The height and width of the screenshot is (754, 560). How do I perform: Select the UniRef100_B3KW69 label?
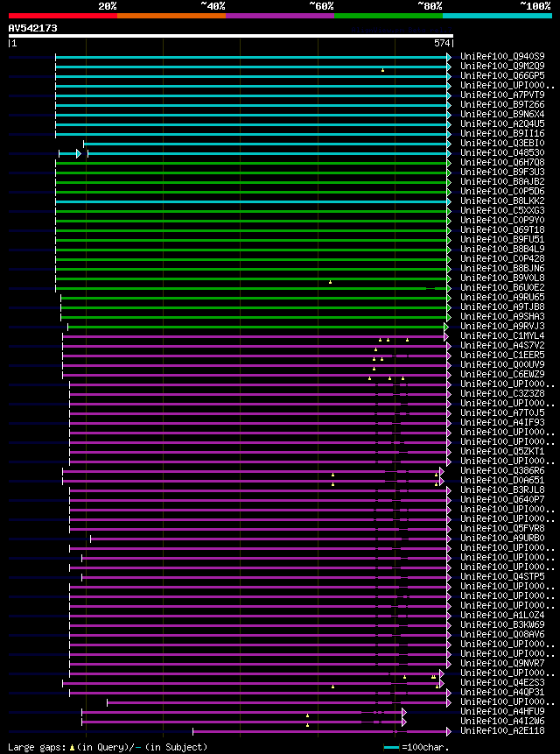click(x=502, y=624)
